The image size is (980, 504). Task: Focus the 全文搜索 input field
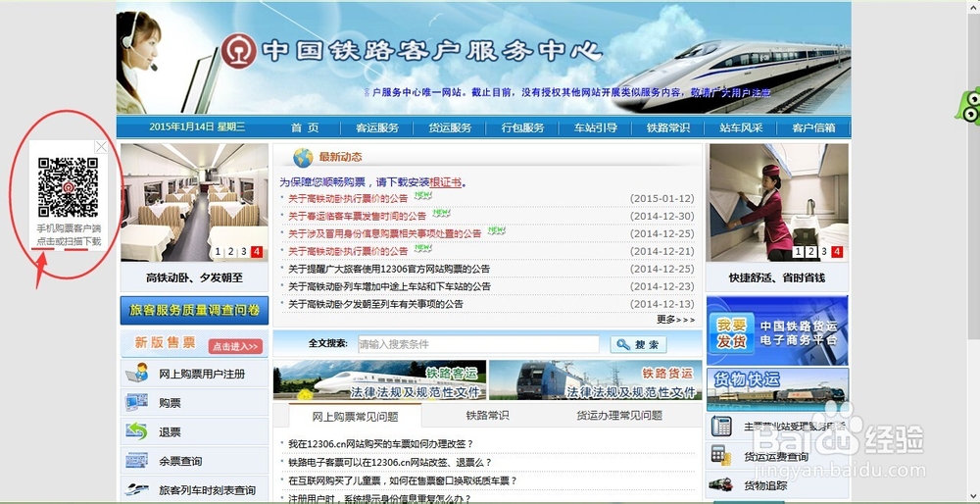click(x=478, y=344)
